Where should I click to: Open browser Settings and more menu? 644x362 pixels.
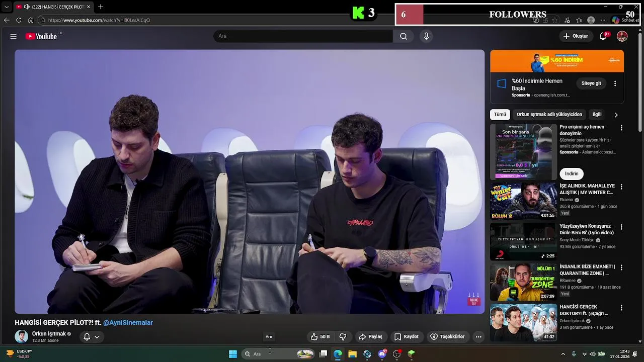(603, 20)
